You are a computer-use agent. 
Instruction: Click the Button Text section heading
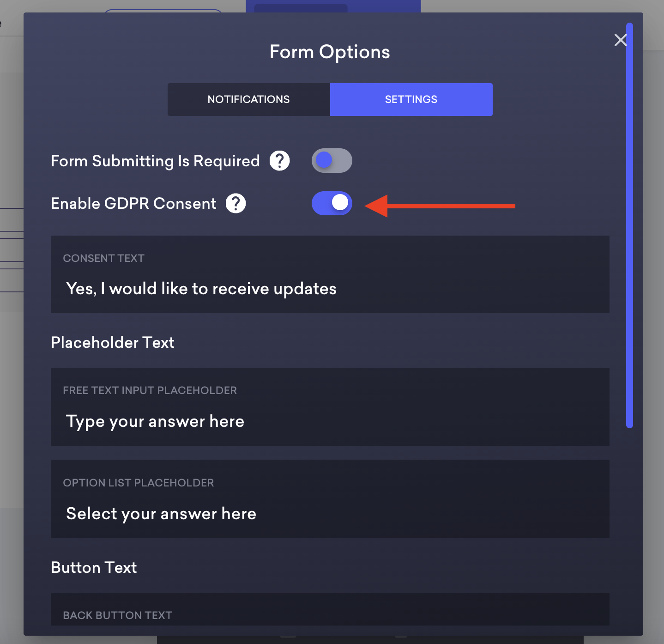94,567
